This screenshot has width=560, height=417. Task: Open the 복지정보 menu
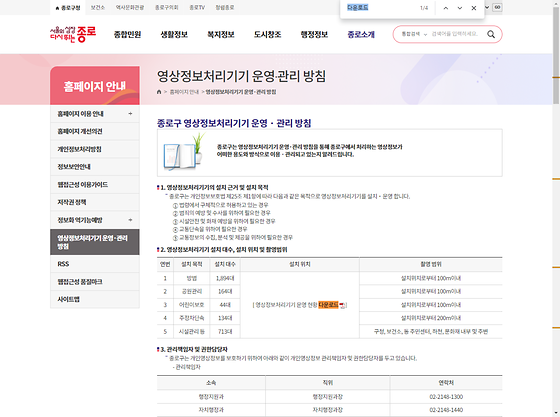221,35
